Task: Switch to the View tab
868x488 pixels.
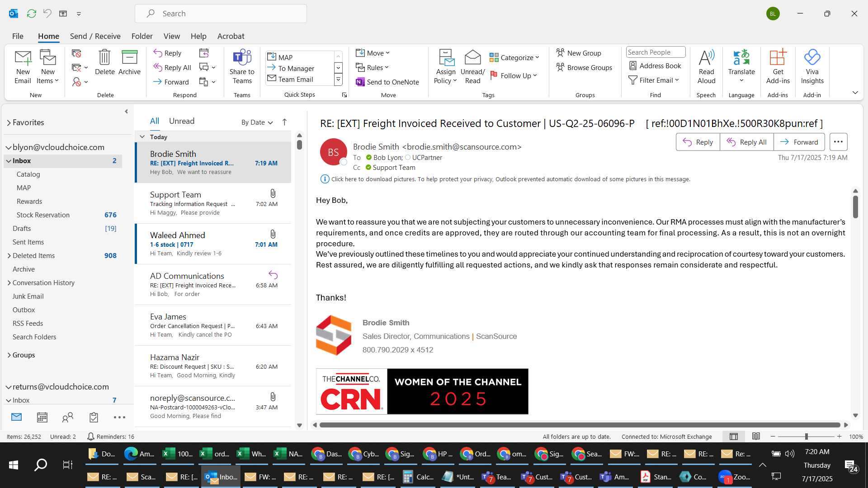Action: (x=171, y=36)
